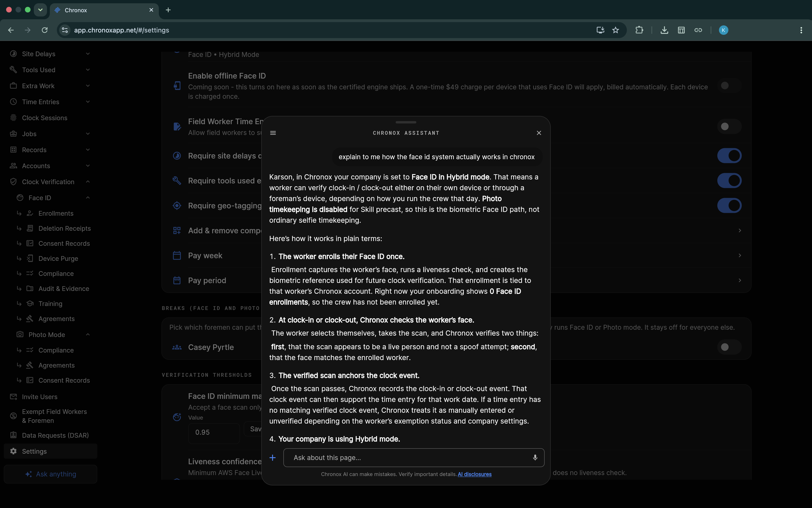The height and width of the screenshot is (508, 812).
Task: Collapse the Face ID submenu
Action: [x=88, y=198]
